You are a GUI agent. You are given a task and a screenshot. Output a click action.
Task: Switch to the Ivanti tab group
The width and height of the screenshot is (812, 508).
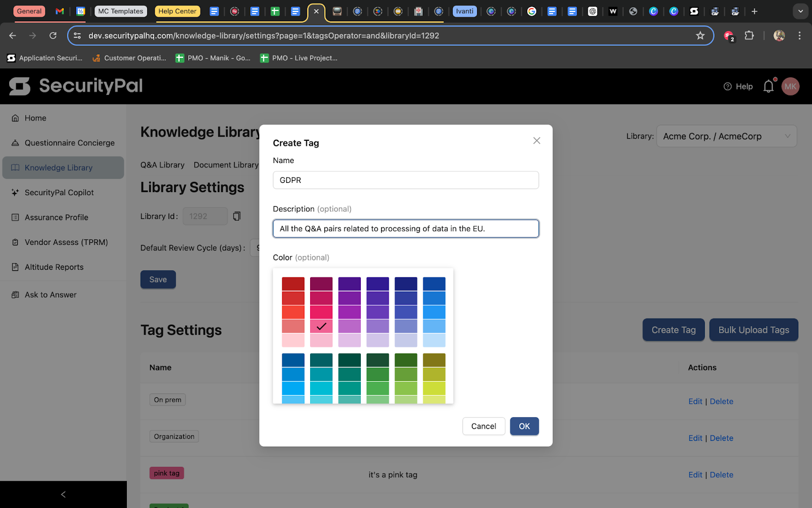tap(464, 11)
